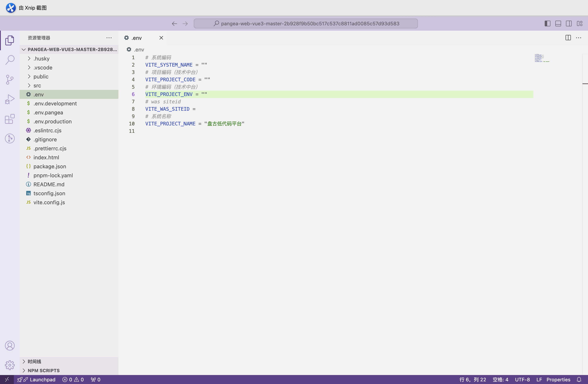Viewport: 588px width, 384px height.
Task: Click the command center search box
Action: click(x=306, y=23)
